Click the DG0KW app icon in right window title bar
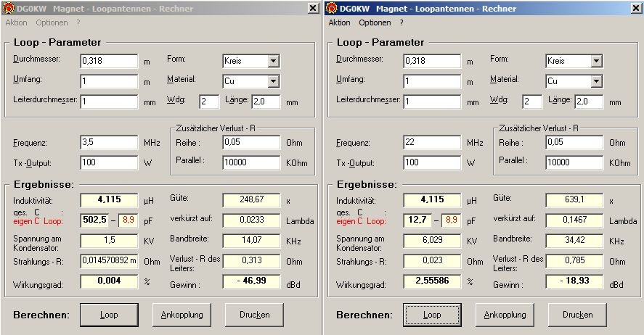The width and height of the screenshot is (644, 335). click(x=332, y=9)
